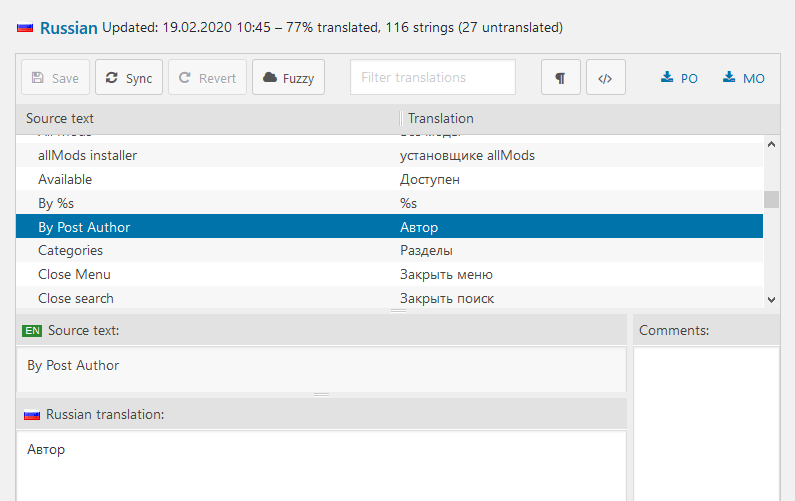The image size is (795, 501).
Task: Click the download icon next to PO
Action: [667, 77]
